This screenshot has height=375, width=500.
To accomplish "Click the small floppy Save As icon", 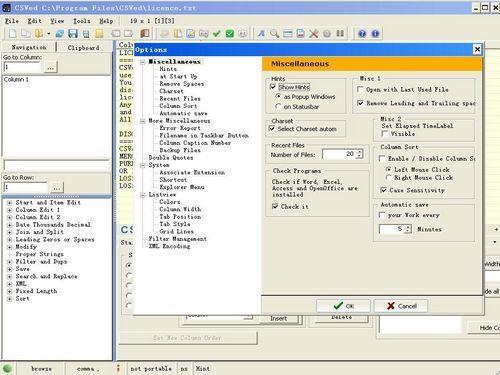I will (86, 34).
